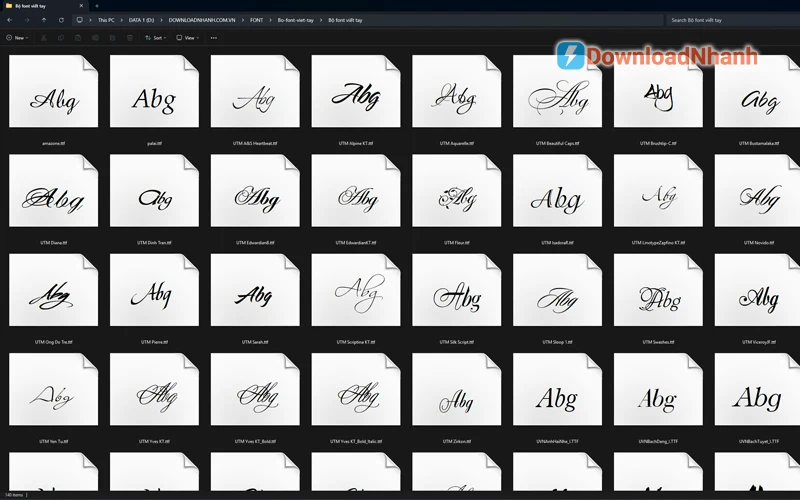The height and width of the screenshot is (500, 800).
Task: Select UTM LinotypeZapfino KT.ttf thumbnail
Action: [658, 191]
